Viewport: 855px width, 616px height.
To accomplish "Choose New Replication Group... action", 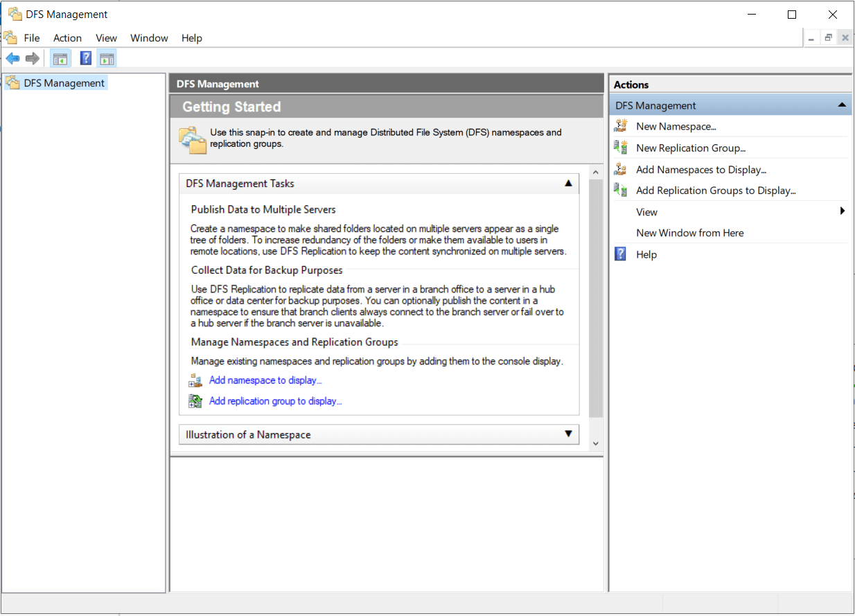I will (691, 148).
